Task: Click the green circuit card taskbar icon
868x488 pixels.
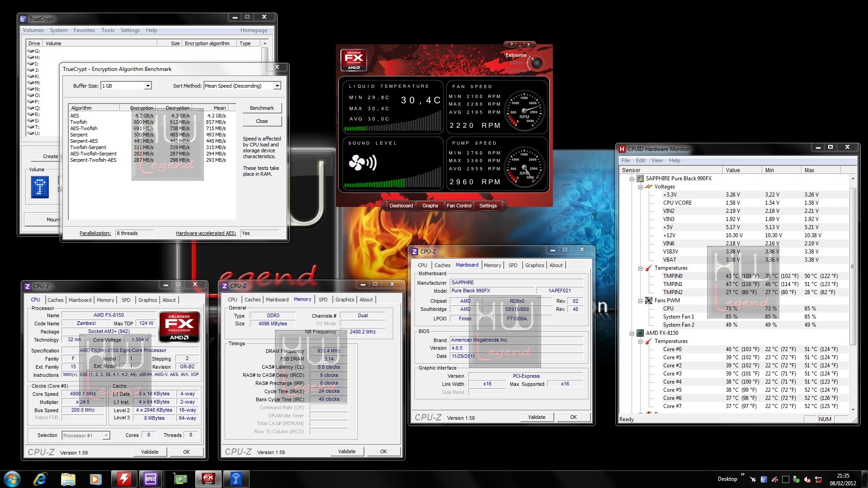Action: (x=180, y=479)
